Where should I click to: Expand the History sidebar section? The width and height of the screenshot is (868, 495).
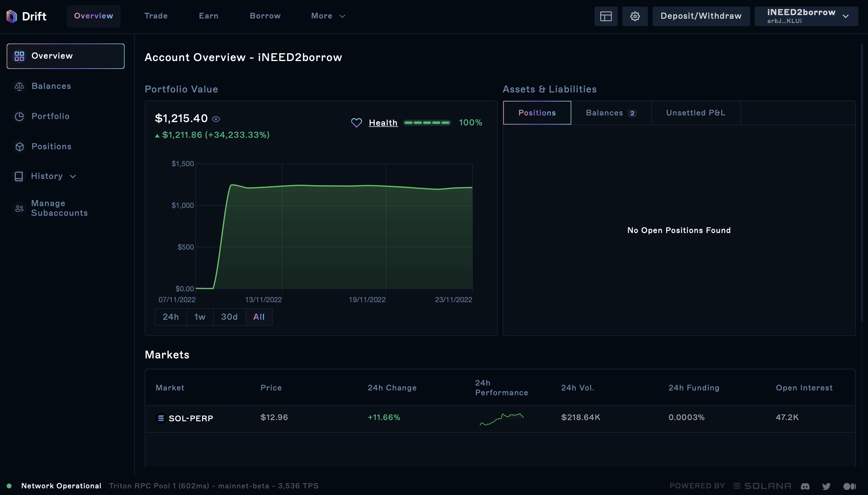54,176
